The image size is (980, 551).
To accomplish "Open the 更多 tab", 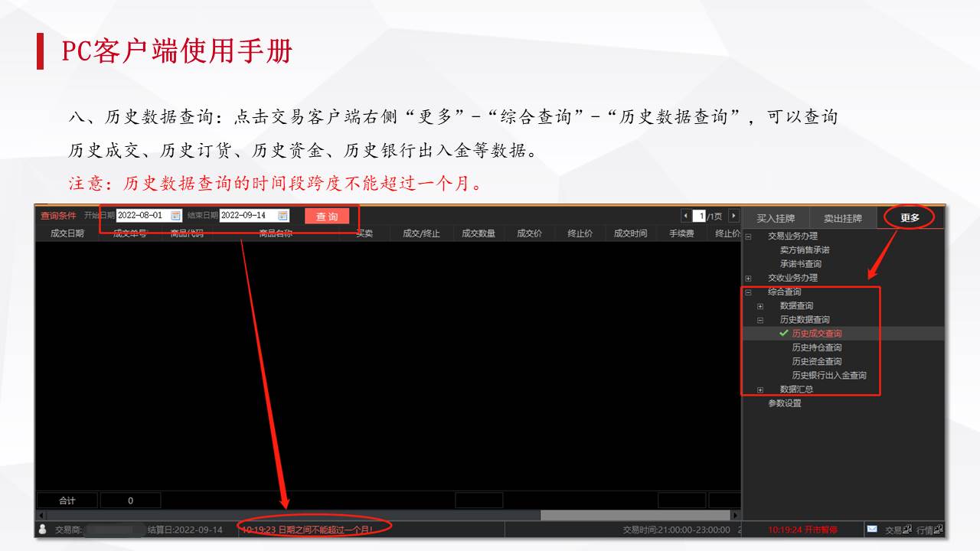I will click(x=910, y=217).
